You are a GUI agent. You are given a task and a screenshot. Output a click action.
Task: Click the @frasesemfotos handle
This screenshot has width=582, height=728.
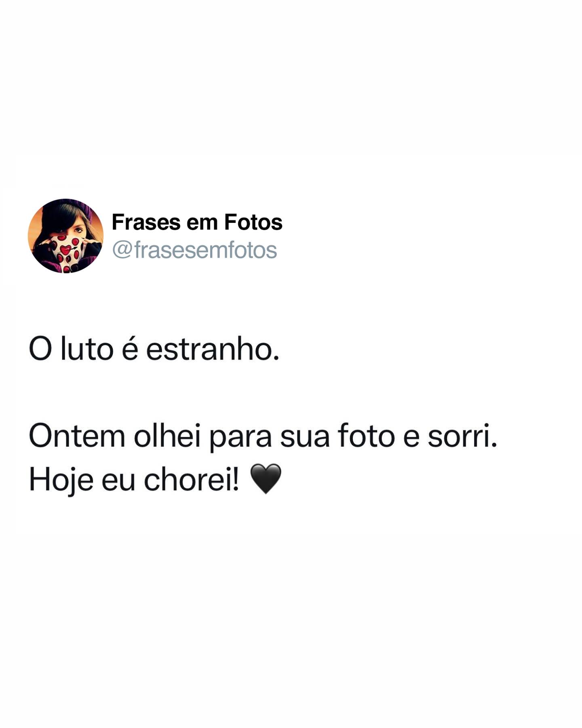(194, 250)
